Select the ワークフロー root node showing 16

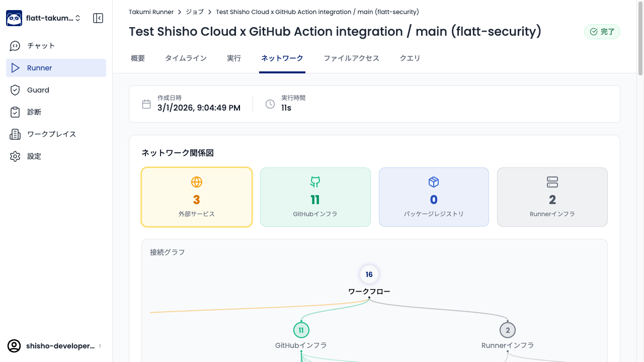pos(369,275)
